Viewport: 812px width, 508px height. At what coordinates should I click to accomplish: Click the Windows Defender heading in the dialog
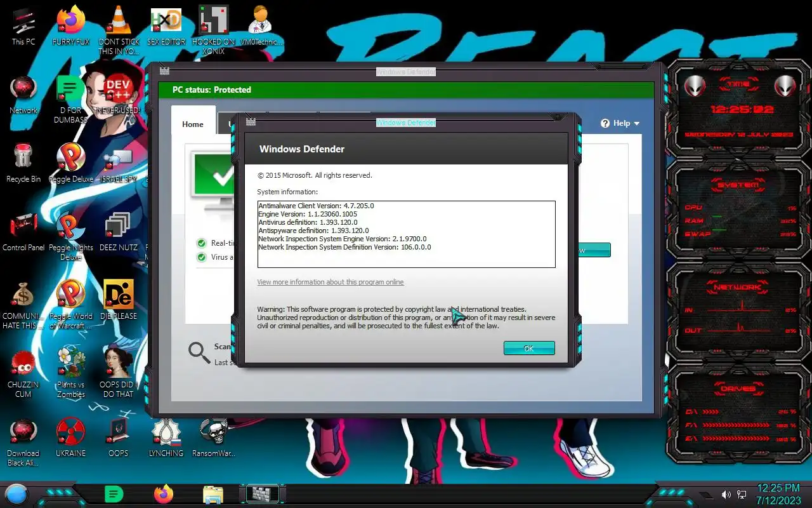click(302, 149)
